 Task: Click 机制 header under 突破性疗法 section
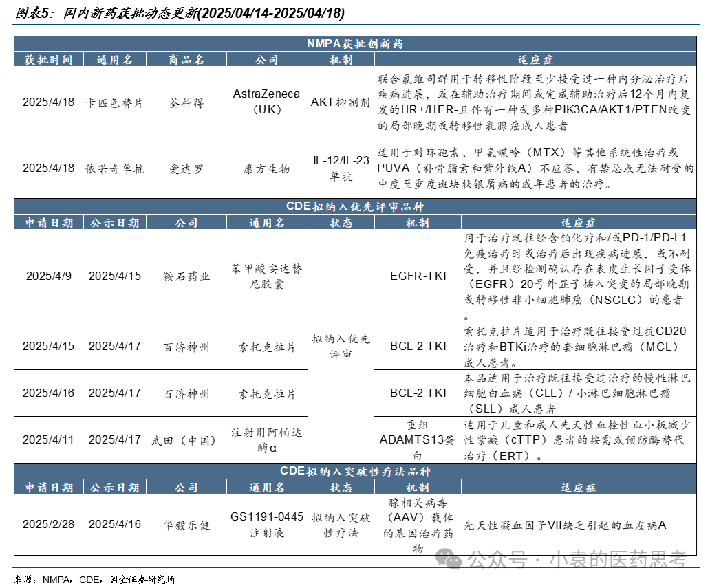point(418,487)
